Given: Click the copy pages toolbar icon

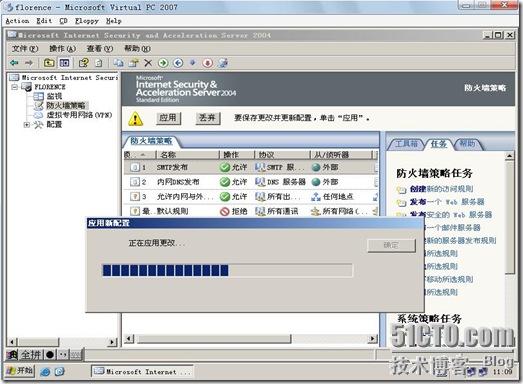Looking at the screenshot, I should pos(118,63).
